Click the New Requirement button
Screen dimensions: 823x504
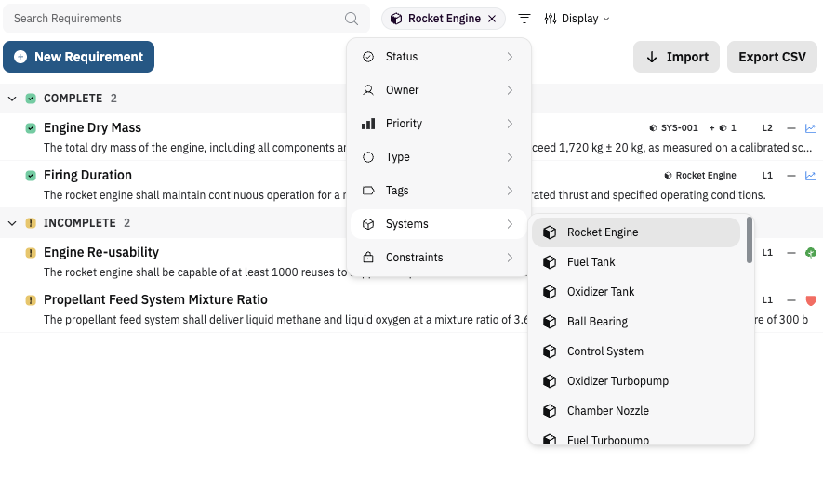pos(79,57)
